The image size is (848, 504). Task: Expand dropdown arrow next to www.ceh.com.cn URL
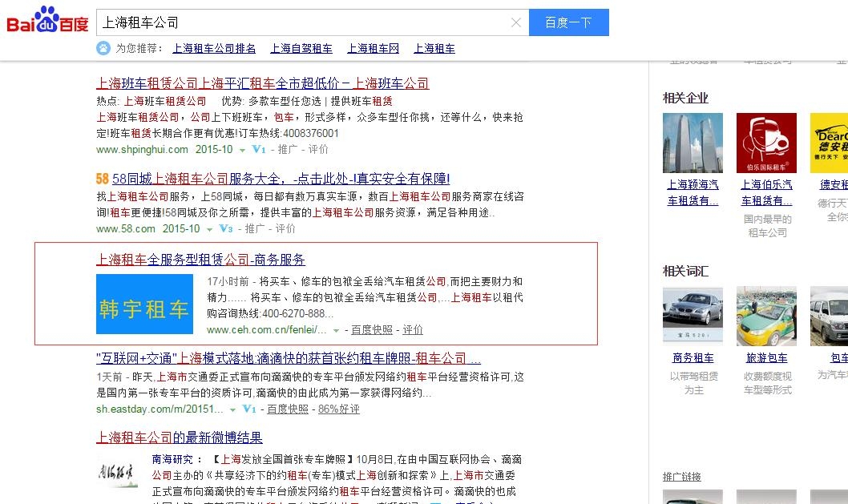337,330
